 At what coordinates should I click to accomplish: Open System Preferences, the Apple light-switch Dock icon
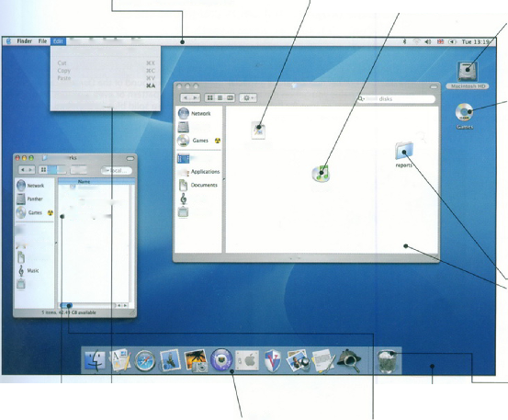tap(247, 360)
